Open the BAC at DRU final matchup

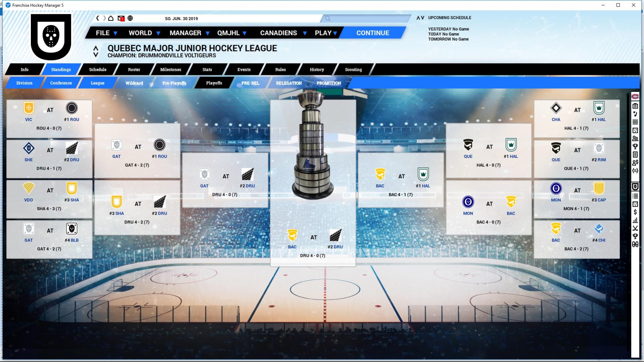[313, 243]
